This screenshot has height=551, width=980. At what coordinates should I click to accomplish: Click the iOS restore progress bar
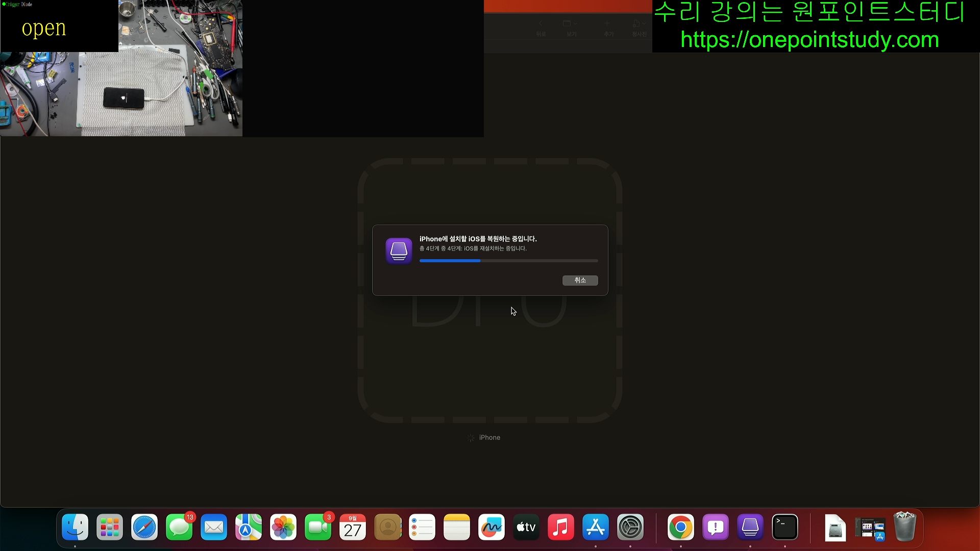coord(508,261)
